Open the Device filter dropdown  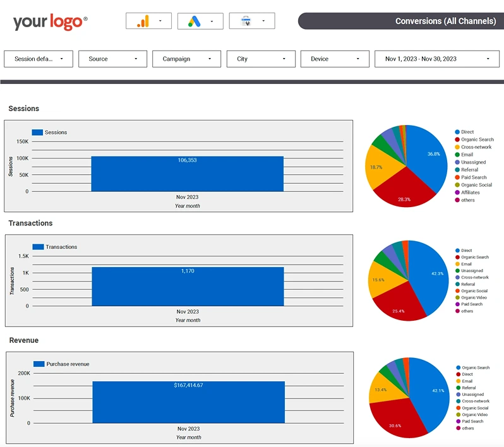coord(335,59)
